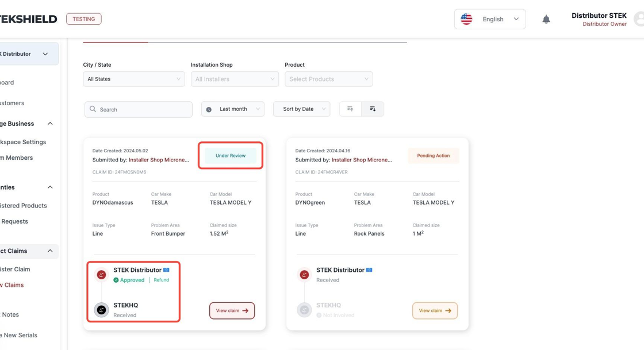The image size is (644, 350).
Task: Open the Select Products dropdown
Action: [x=329, y=79]
